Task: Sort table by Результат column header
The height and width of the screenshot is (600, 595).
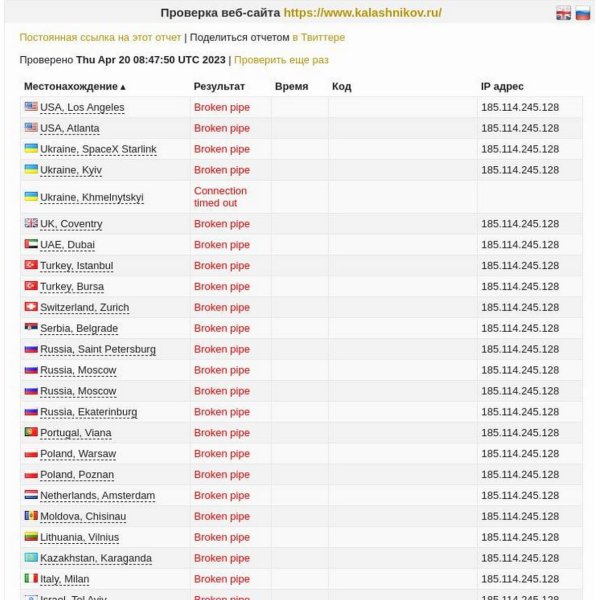Action: coord(219,86)
